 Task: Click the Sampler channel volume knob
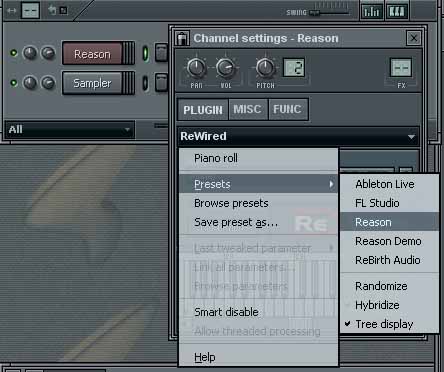pyautogui.click(x=48, y=83)
